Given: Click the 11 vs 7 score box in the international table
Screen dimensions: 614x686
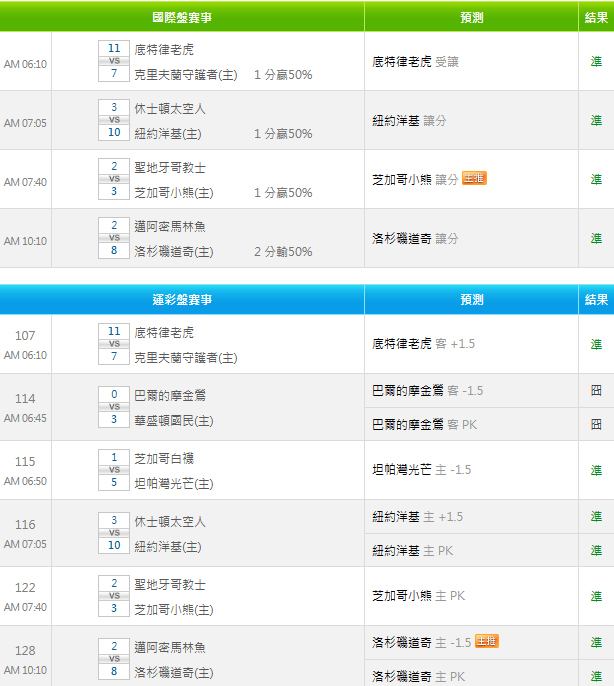Looking at the screenshot, I should click(x=114, y=61).
